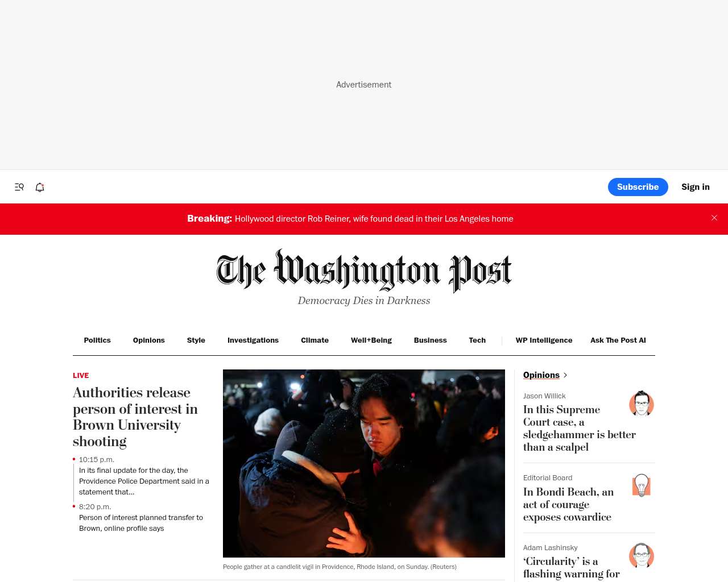Open the Tech section

click(477, 340)
